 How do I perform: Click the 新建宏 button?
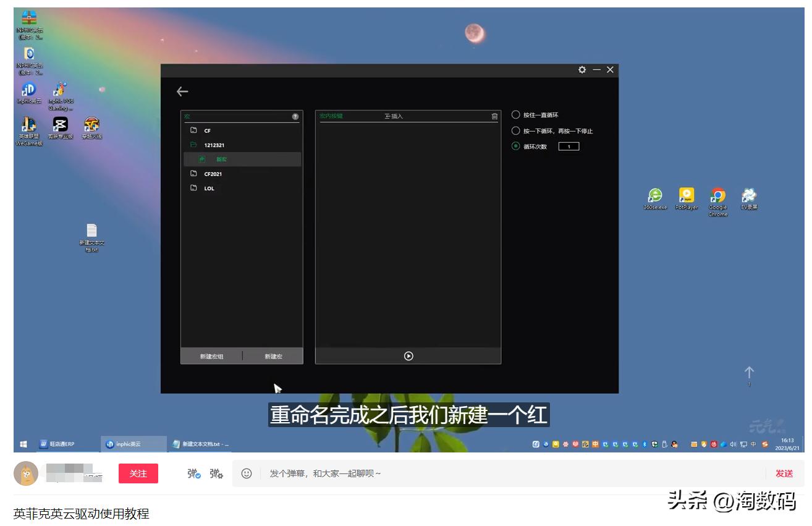point(274,355)
